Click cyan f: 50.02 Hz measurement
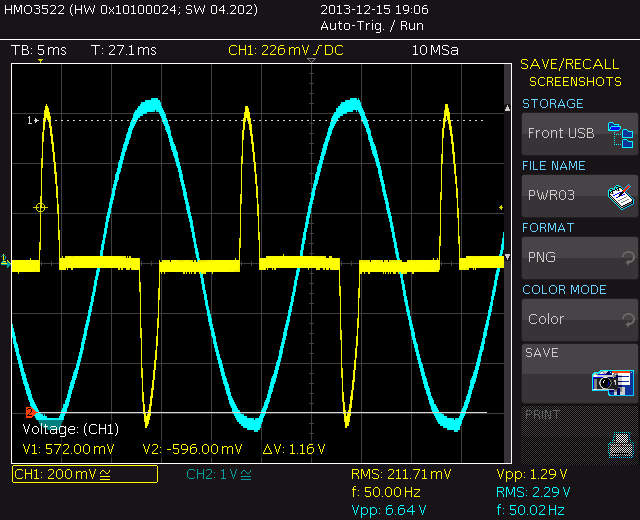 tap(530, 510)
